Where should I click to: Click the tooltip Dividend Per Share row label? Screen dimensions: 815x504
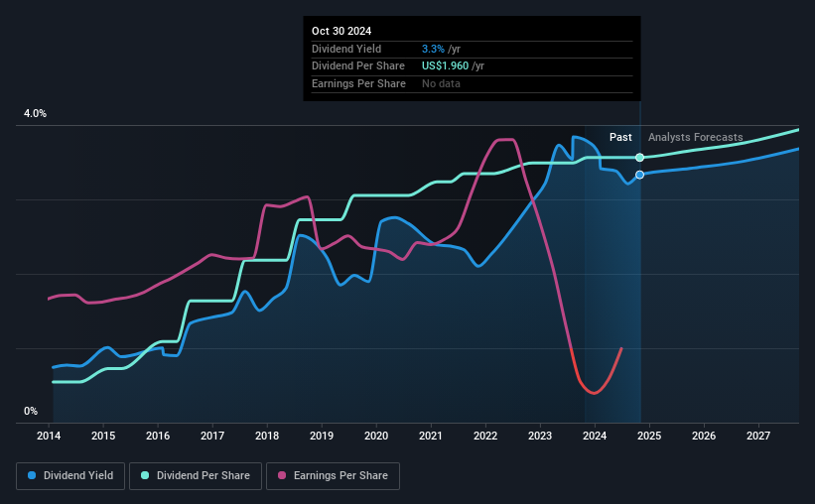coord(358,66)
